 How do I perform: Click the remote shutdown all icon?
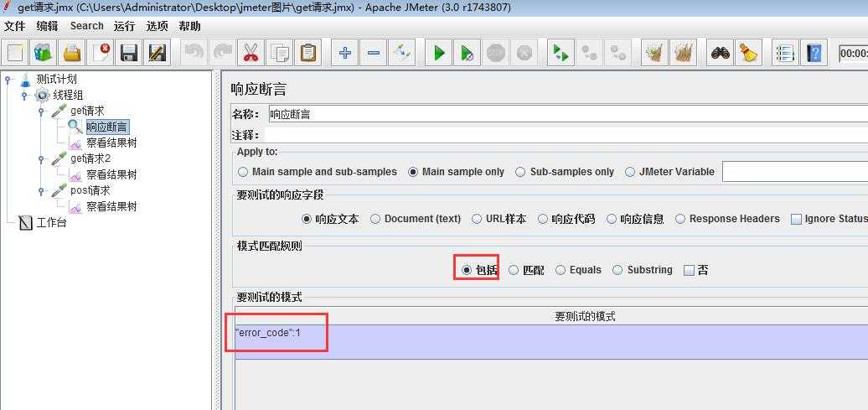617,53
